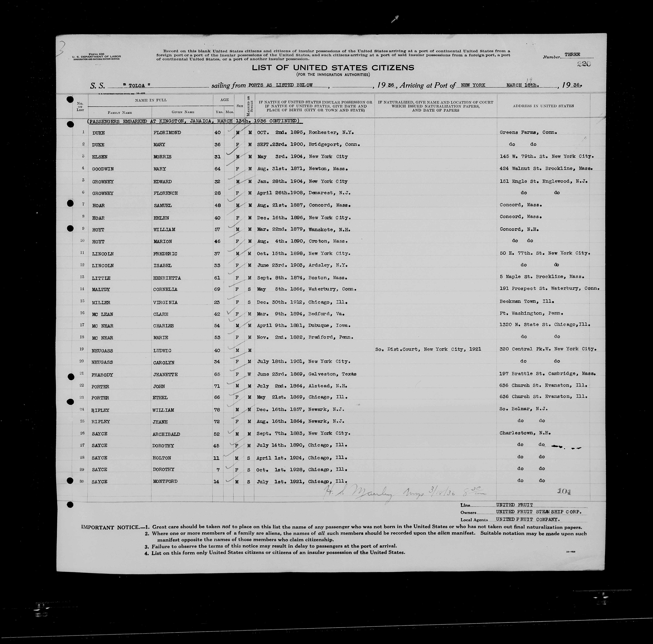Click arrival port 'NEW YORK'
This screenshot has height=644, width=653.
[473, 85]
